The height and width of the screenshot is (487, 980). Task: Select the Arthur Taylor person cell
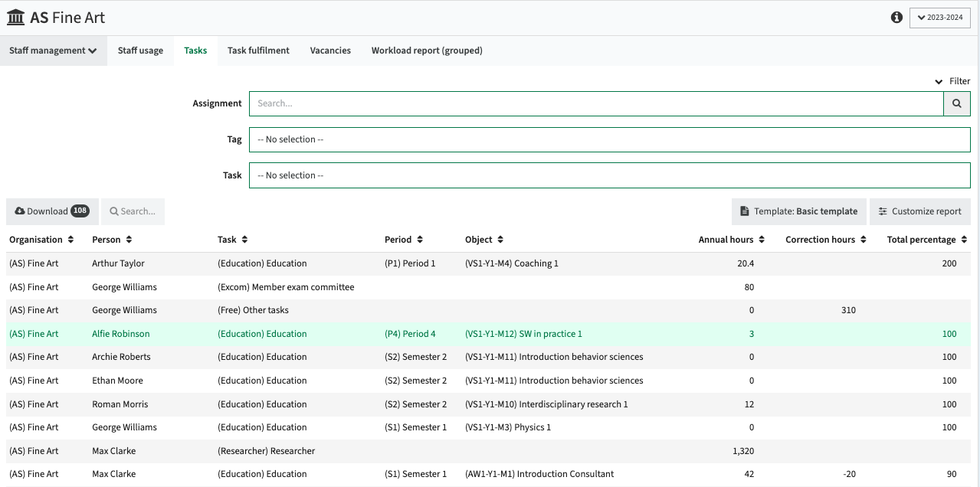coord(118,263)
